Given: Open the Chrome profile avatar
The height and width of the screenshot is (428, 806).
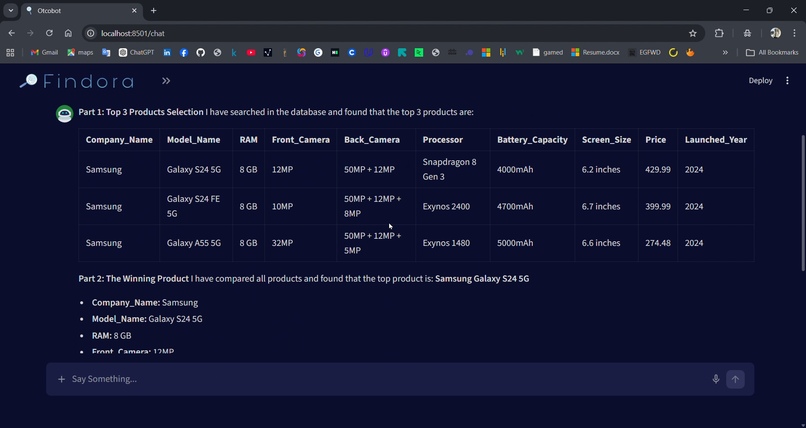Looking at the screenshot, I should pyautogui.click(x=775, y=33).
